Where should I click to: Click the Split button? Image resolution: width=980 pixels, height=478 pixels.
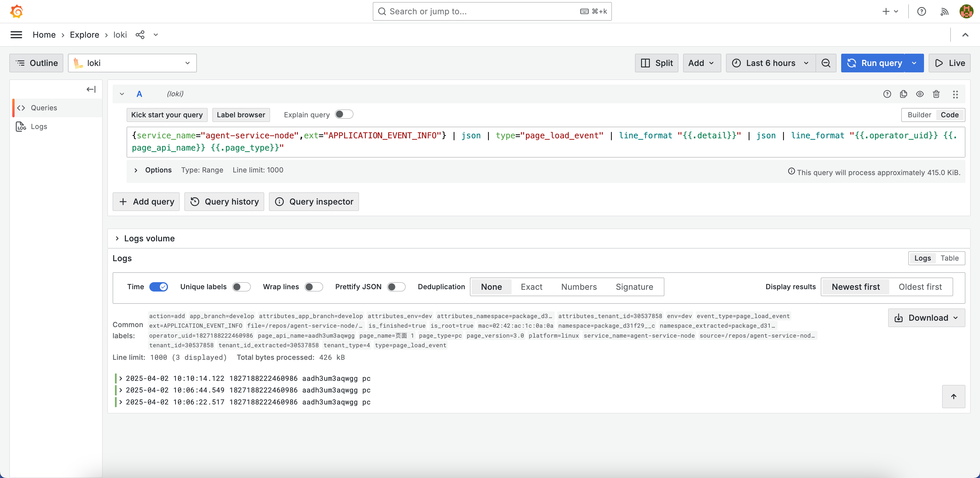click(x=656, y=63)
